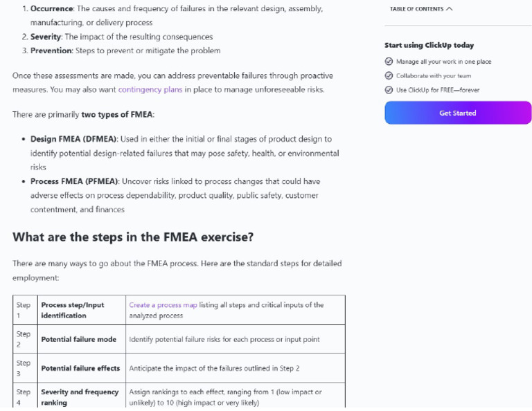Click the Process step/Input identification cell
This screenshot has height=411, width=532.
click(x=82, y=310)
